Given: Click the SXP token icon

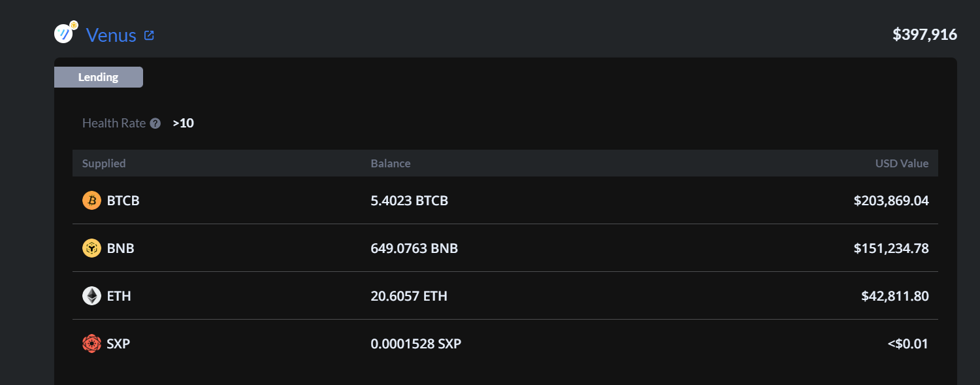Looking at the screenshot, I should pyautogui.click(x=91, y=343).
